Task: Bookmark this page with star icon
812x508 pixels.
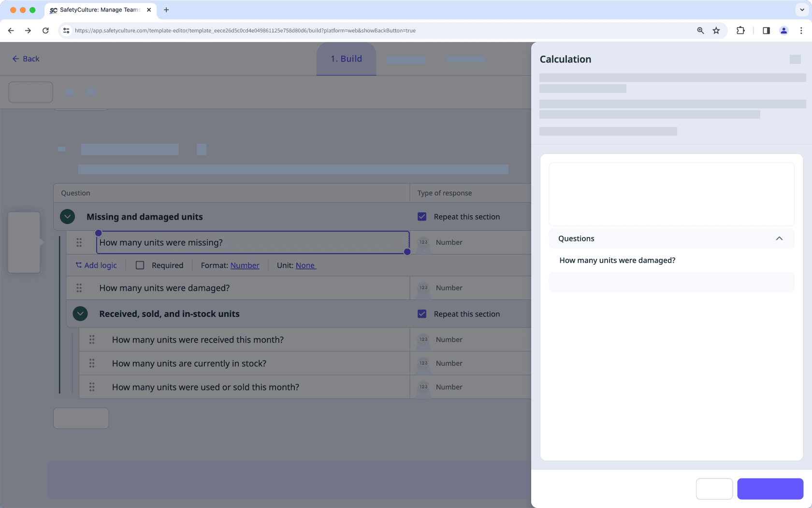Action: pyautogui.click(x=716, y=30)
